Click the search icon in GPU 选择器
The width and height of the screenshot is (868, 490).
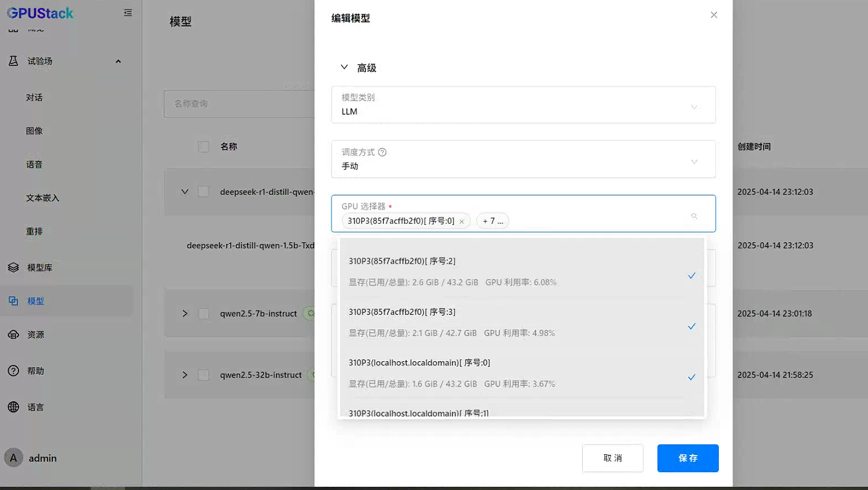[x=694, y=216]
